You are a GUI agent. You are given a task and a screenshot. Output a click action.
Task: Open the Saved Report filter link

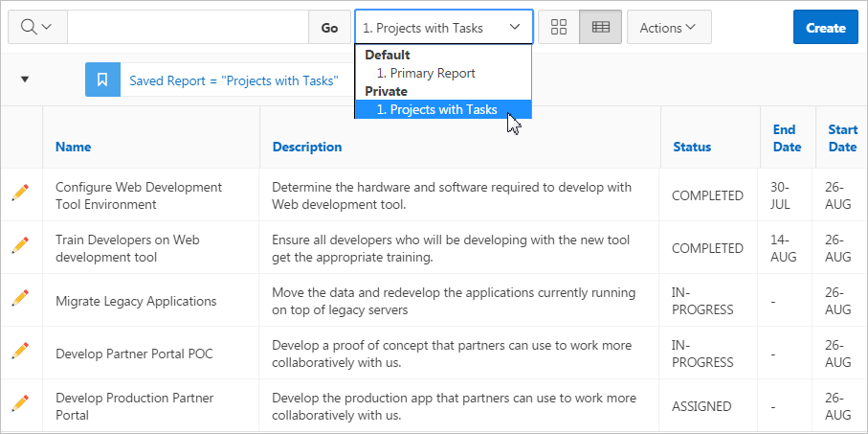[234, 80]
